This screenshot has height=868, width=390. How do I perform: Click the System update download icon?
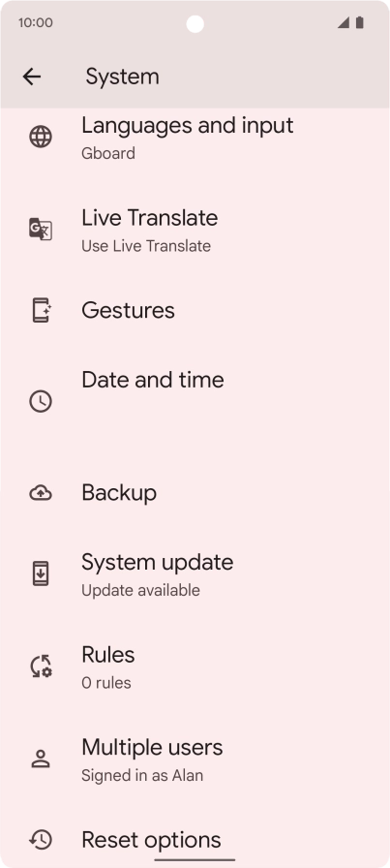tap(41, 573)
